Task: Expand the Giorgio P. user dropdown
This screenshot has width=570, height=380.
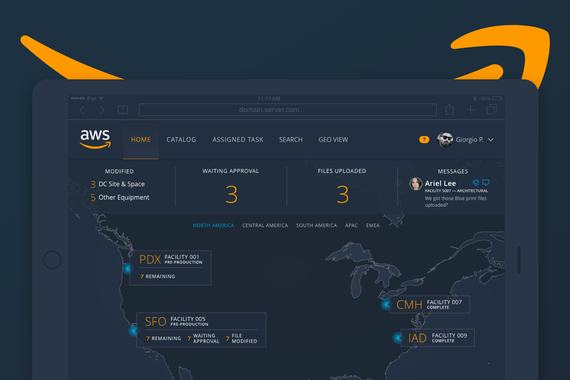Action: 491,140
